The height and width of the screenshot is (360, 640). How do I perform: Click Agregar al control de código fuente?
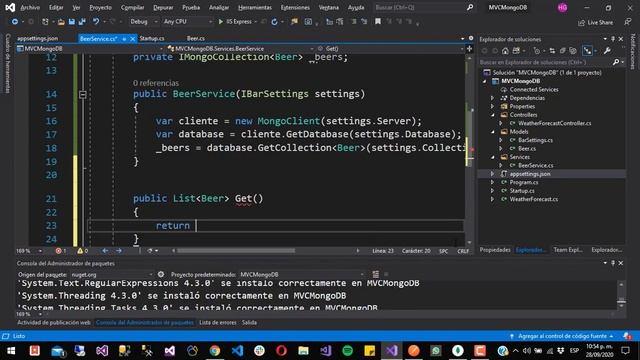point(562,336)
